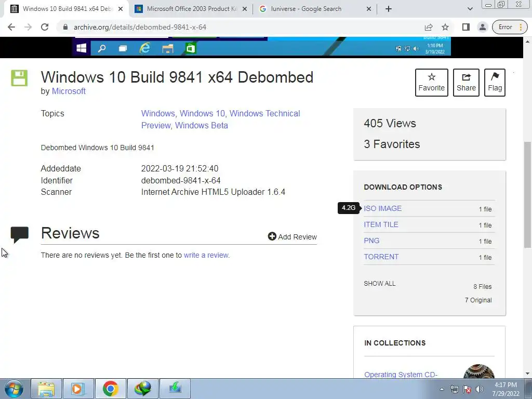
Task: Click the Favorite star button
Action: (x=432, y=83)
